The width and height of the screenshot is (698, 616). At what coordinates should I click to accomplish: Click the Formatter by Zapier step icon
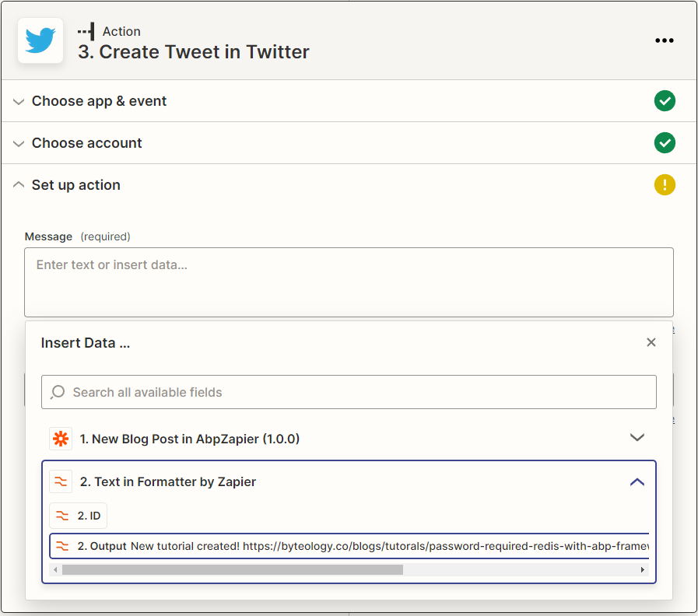[61, 481]
